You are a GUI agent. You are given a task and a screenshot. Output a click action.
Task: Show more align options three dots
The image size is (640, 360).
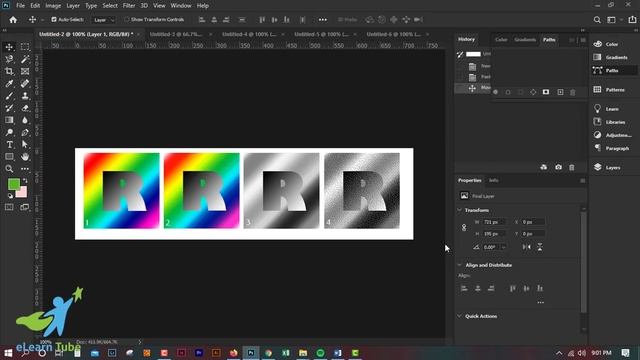(x=540, y=303)
